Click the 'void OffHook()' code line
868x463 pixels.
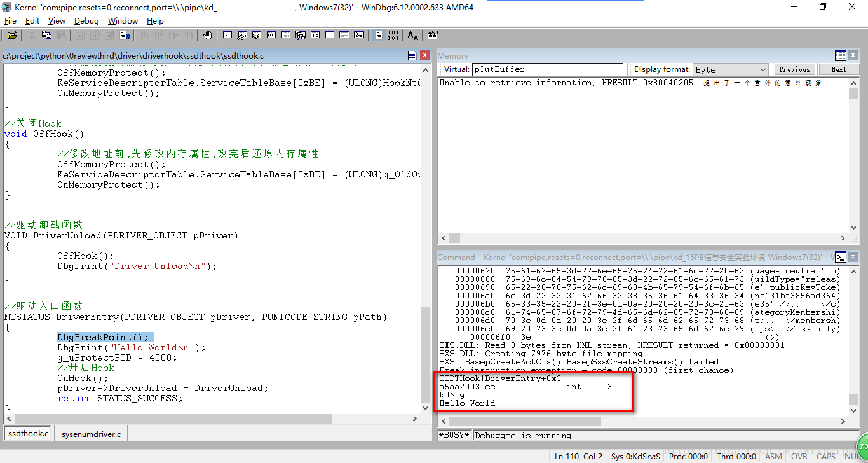click(44, 134)
